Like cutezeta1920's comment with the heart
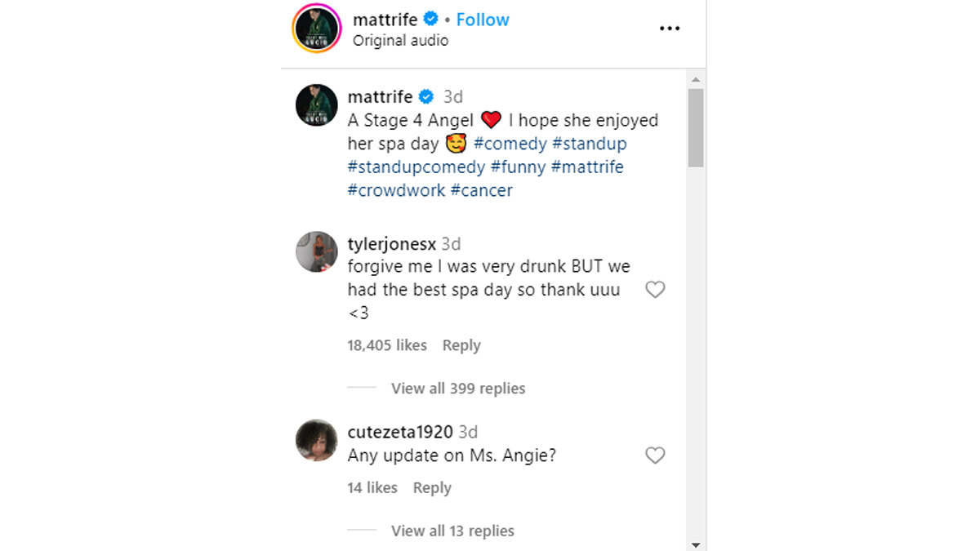Screen dimensions: 980x551 [655, 455]
